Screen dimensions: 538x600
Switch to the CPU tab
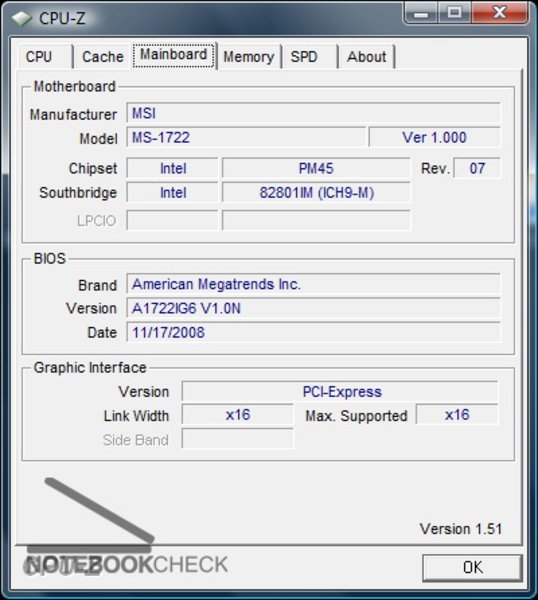pos(45,57)
